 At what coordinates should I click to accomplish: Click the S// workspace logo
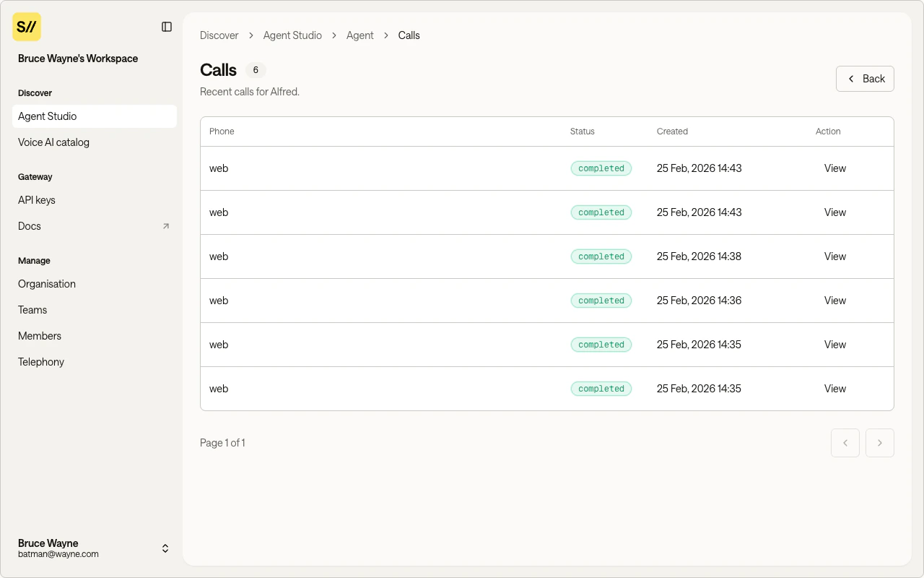pyautogui.click(x=27, y=27)
